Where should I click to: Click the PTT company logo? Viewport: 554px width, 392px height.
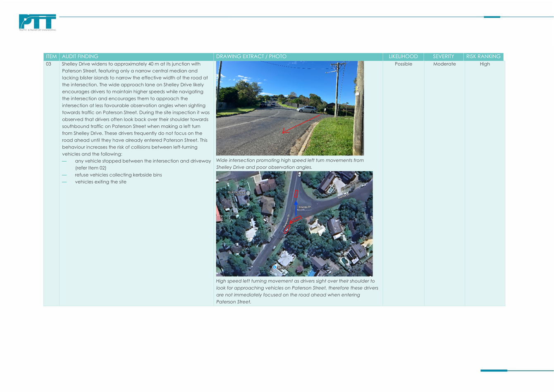coord(37,22)
